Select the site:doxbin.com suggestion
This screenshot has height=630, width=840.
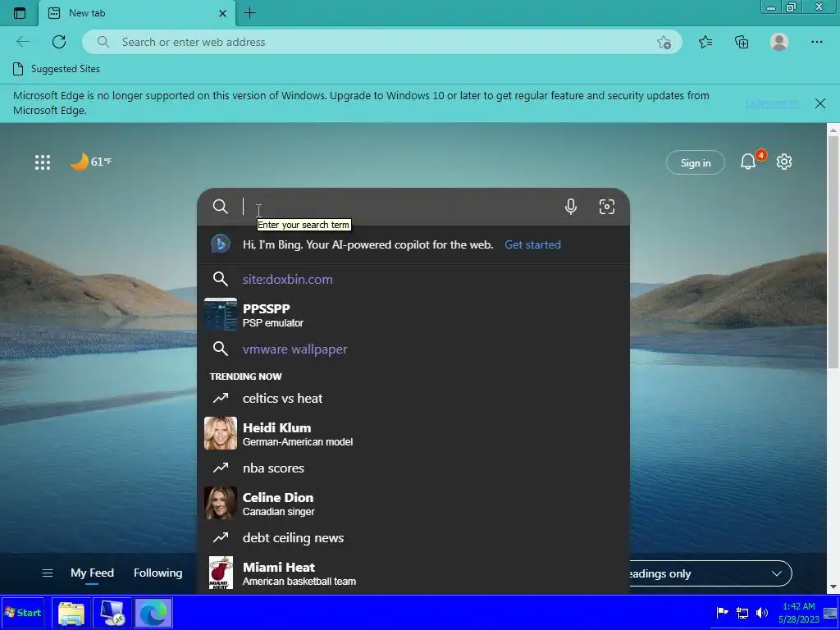click(x=413, y=279)
